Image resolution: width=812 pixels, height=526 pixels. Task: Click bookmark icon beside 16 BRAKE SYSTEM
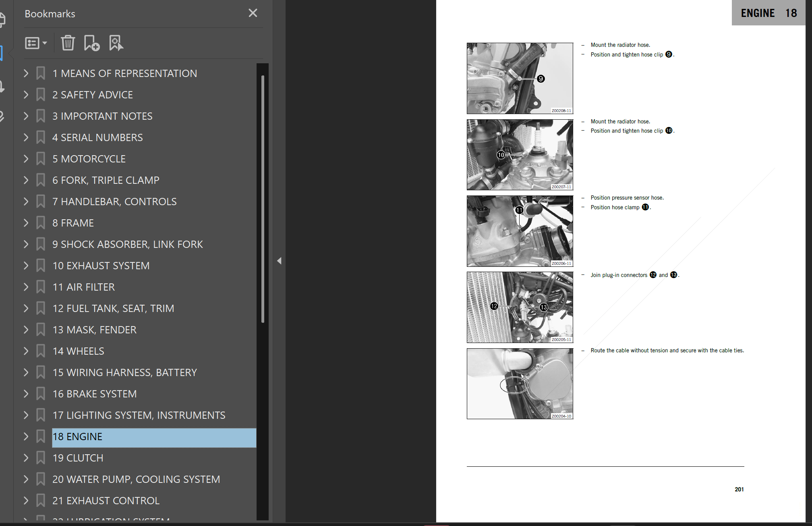[x=41, y=394]
